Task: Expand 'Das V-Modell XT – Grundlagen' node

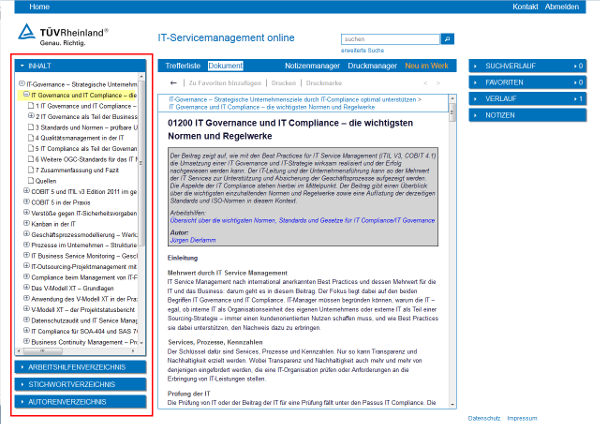Action: click(26, 287)
